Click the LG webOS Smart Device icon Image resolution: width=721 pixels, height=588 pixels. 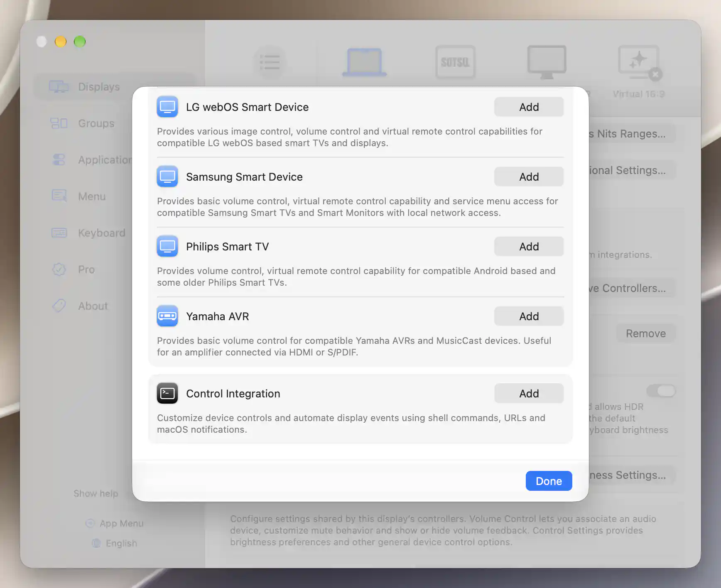tap(167, 107)
